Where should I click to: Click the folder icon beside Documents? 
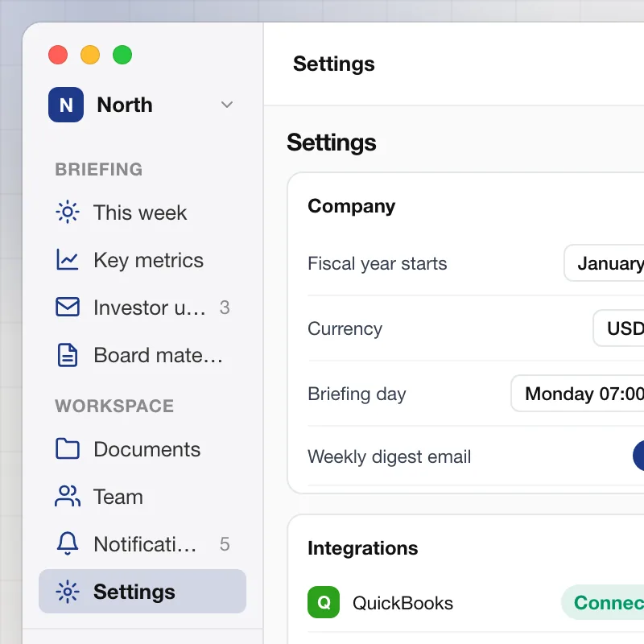click(x=68, y=449)
